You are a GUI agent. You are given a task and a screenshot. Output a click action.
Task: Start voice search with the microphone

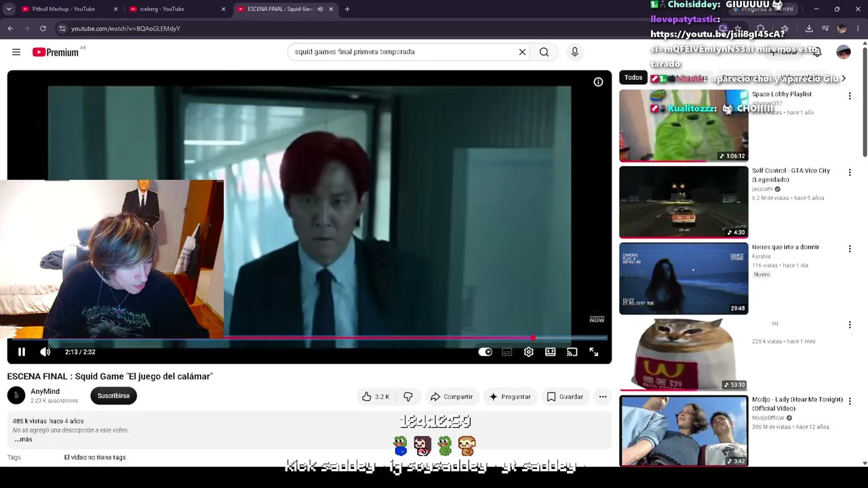(x=574, y=52)
